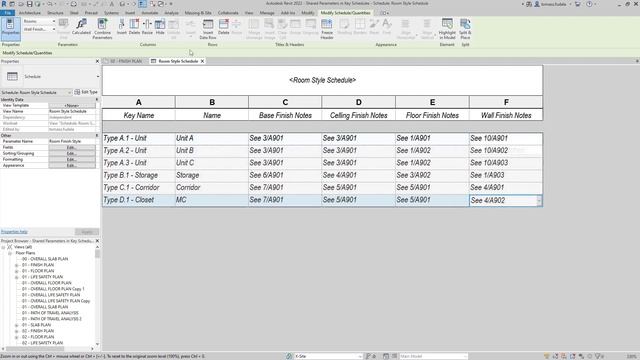
Task: Close the Room Style Schedule view tab
Action: point(202,61)
